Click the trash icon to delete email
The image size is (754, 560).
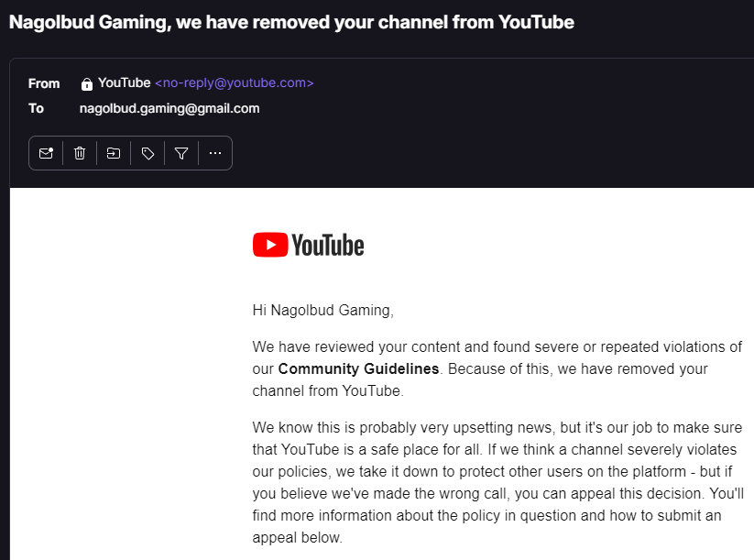(80, 153)
